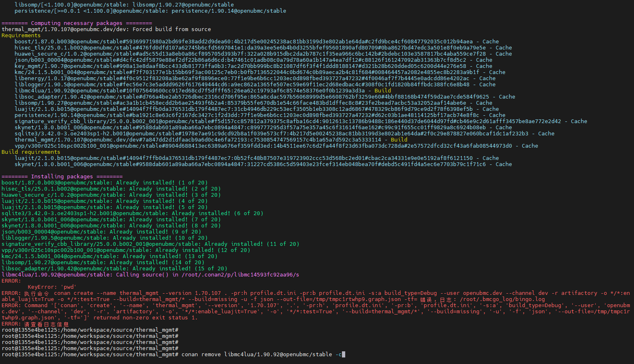The width and height of the screenshot is (634, 364).
Task: Click the command prompt cursor after 'stable -c'
Action: coord(344,355)
